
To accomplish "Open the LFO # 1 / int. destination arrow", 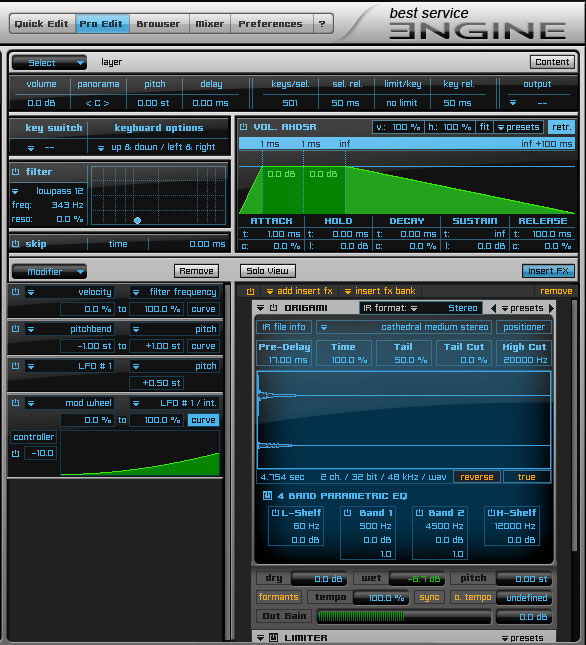I will pos(136,404).
